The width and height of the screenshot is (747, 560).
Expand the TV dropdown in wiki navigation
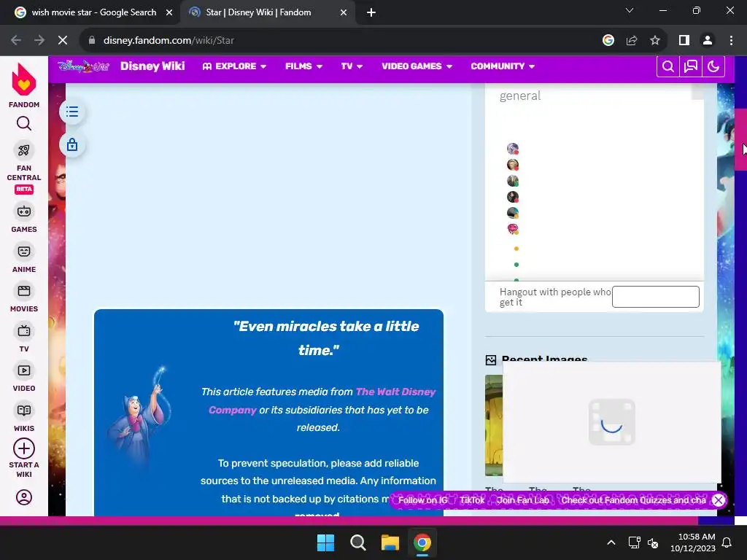(x=352, y=66)
